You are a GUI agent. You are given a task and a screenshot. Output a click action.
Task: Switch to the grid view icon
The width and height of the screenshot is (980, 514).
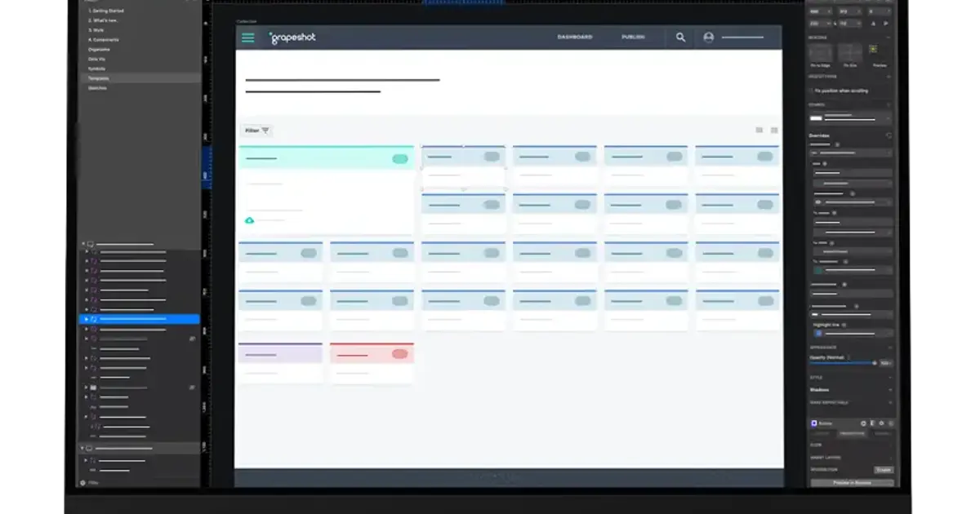774,131
